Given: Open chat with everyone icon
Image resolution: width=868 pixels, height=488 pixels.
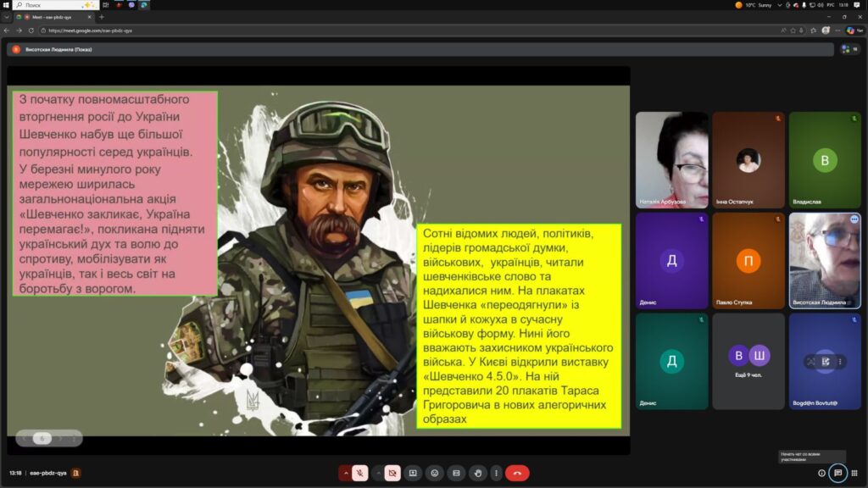Looking at the screenshot, I should (837, 473).
